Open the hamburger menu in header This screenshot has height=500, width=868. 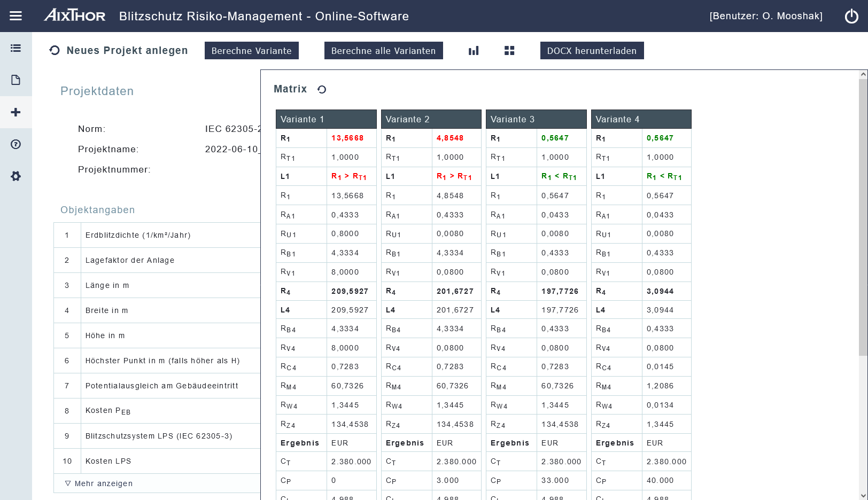coord(15,16)
